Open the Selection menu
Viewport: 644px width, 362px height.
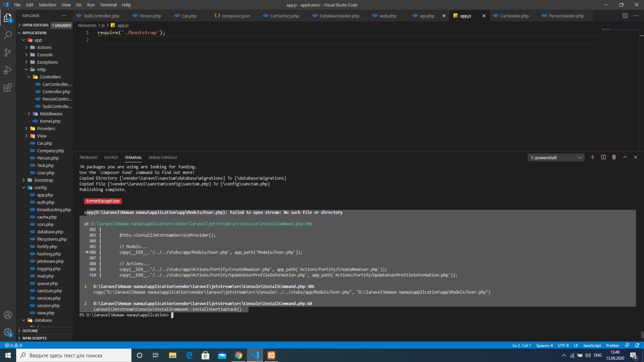pyautogui.click(x=47, y=5)
